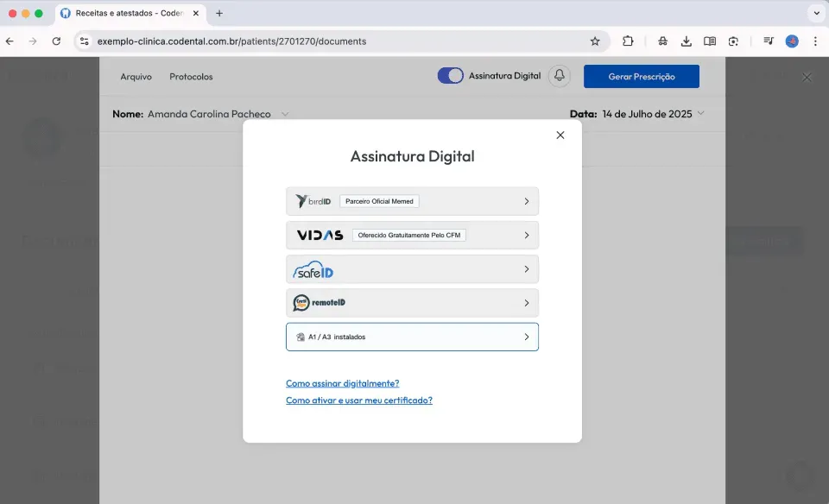Open safeID row chevron arrow
The image size is (829, 504).
tap(526, 269)
